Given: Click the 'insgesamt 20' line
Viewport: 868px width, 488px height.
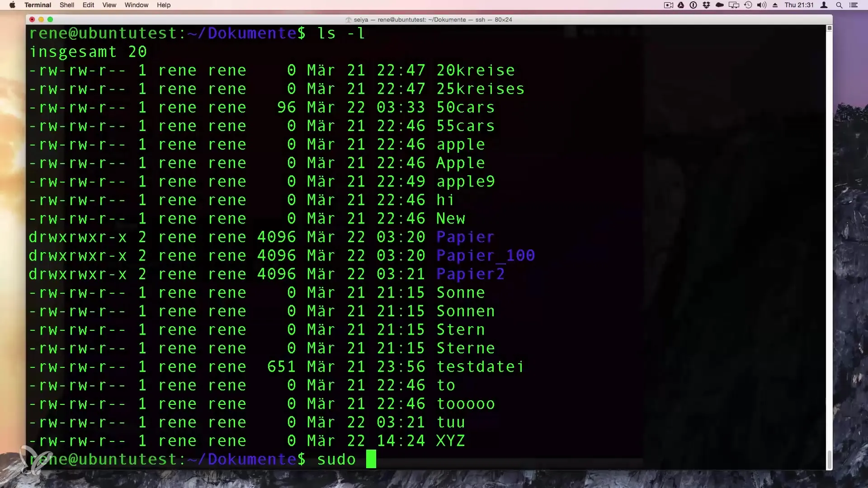Looking at the screenshot, I should 88,52.
